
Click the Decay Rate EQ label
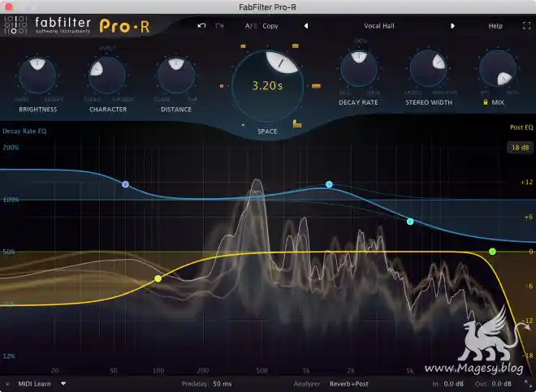pos(24,131)
